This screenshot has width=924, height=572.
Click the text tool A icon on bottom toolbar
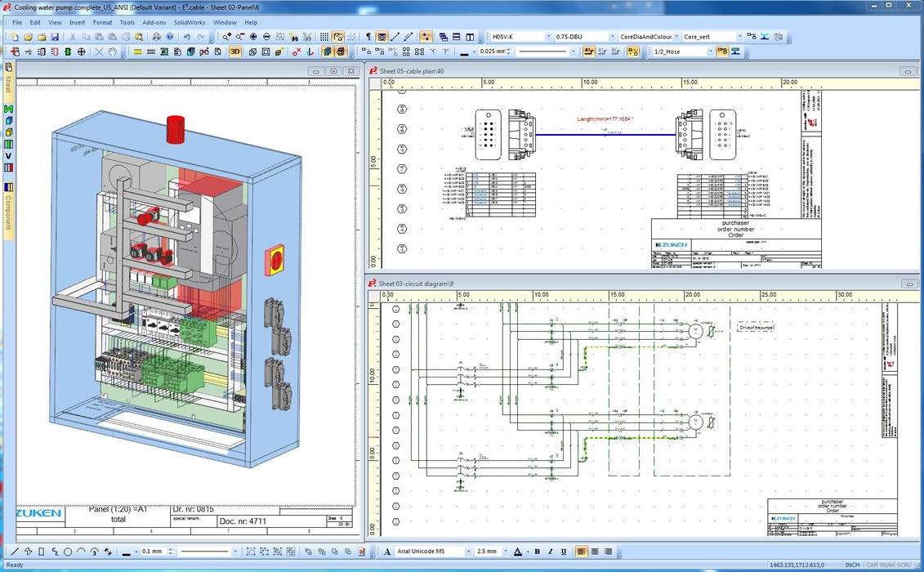coord(387,552)
